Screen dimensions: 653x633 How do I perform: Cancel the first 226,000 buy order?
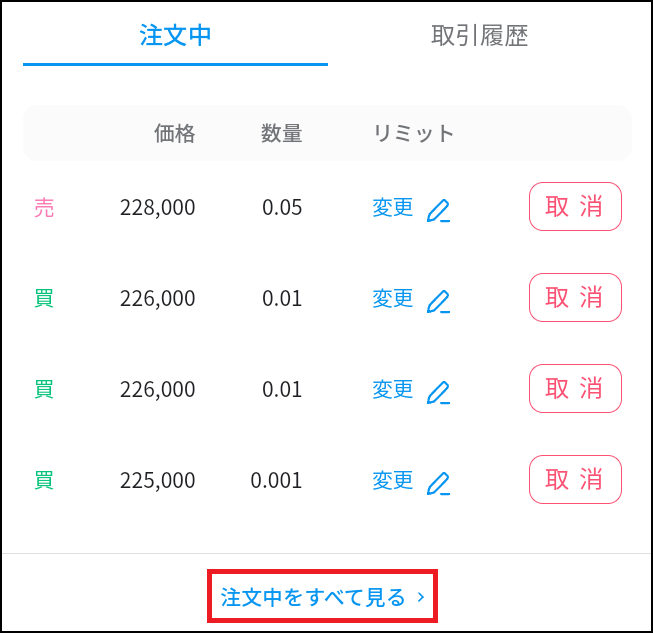pos(575,297)
